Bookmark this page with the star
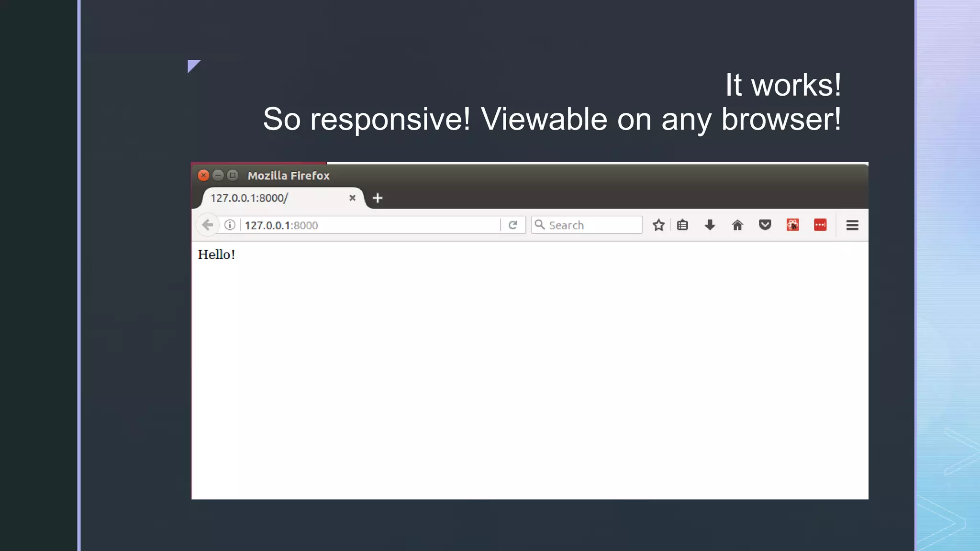This screenshot has height=551, width=980. point(658,225)
